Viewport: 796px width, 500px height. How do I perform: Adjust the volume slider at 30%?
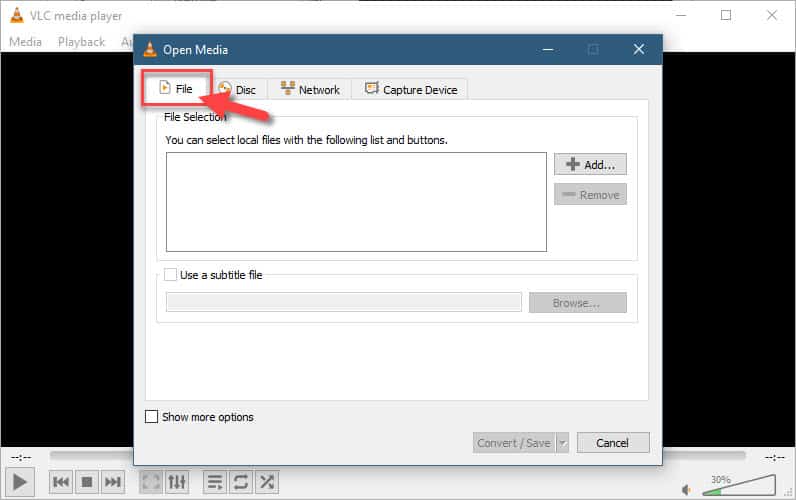tap(739, 485)
